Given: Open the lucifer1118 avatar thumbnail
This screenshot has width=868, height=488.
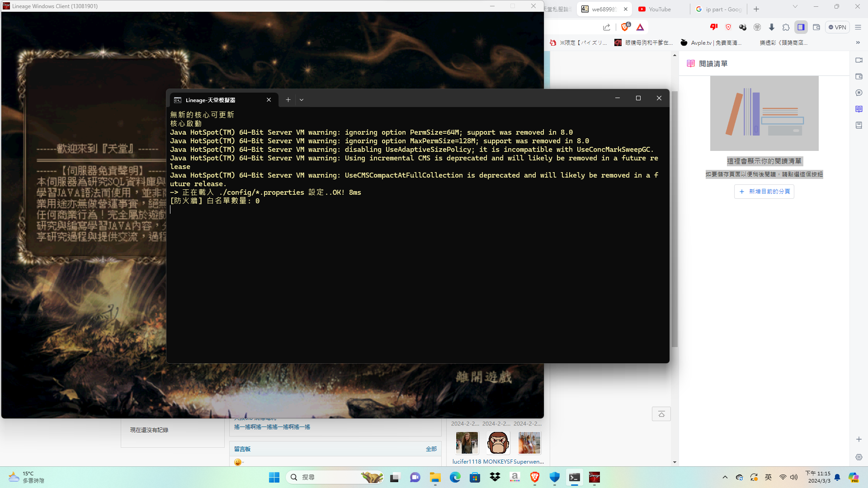Looking at the screenshot, I should point(467,443).
